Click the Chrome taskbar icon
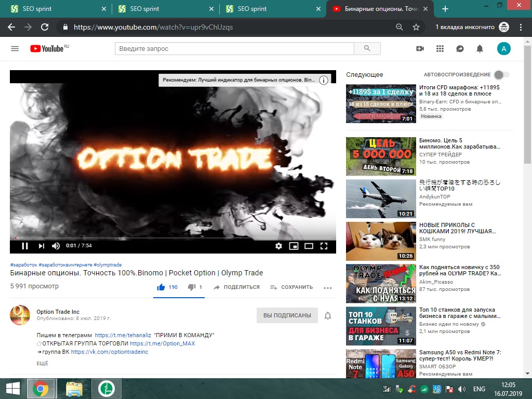This screenshot has height=399, width=532. 41,389
